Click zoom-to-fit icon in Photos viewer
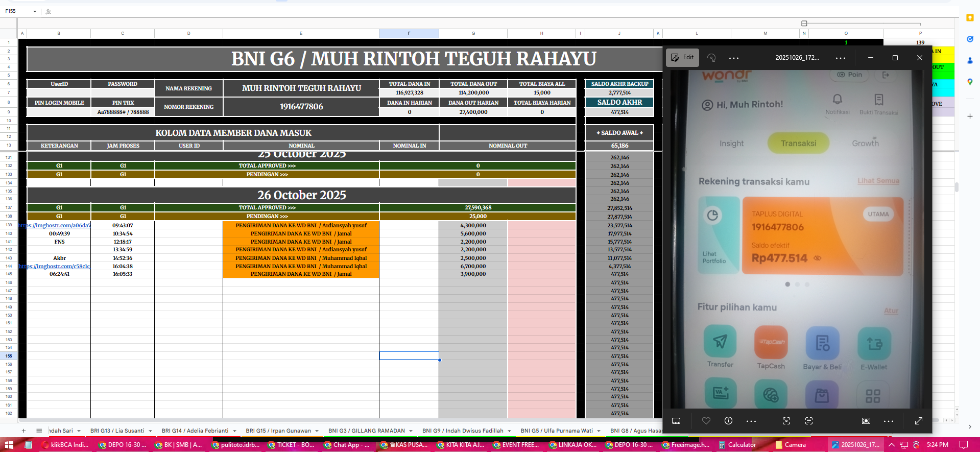 [x=866, y=421]
